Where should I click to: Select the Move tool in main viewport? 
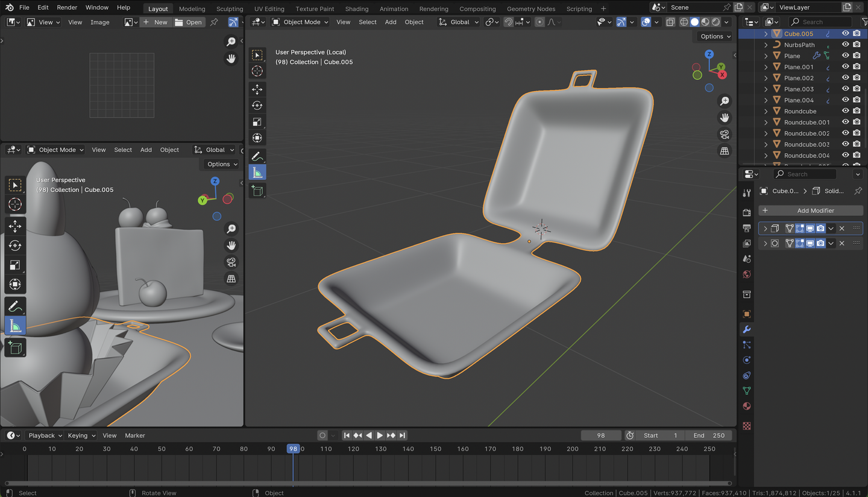coord(257,89)
